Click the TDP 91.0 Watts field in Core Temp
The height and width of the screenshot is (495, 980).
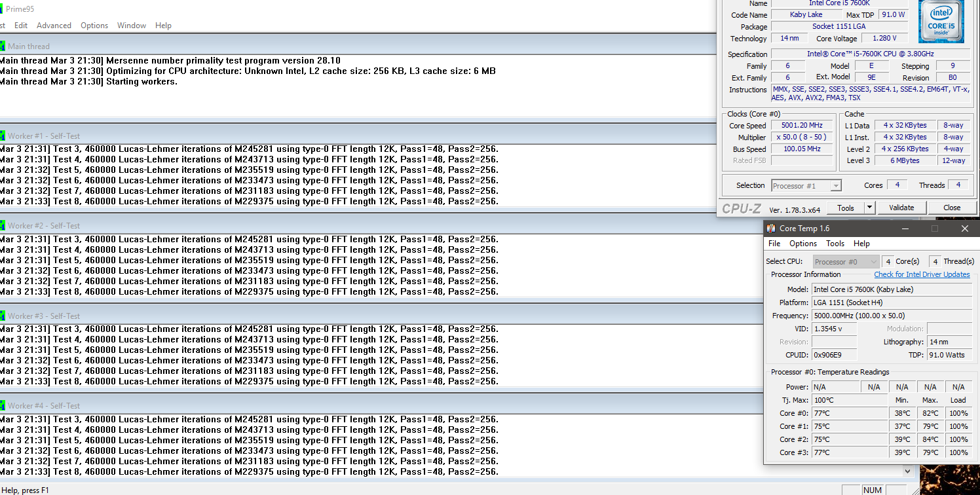click(x=950, y=355)
